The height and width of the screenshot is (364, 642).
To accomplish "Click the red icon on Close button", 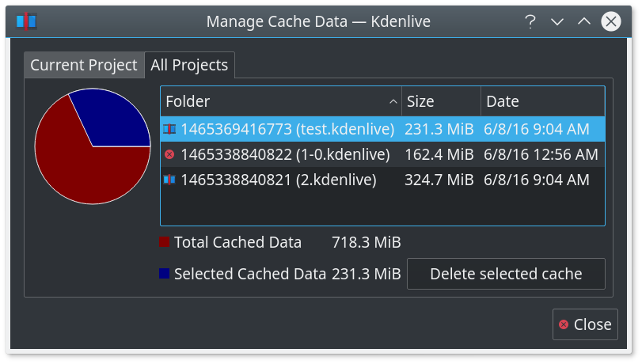I will pos(564,324).
